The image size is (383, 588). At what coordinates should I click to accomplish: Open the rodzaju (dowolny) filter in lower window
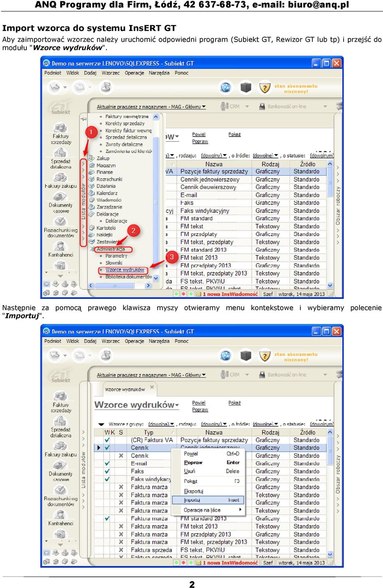click(x=214, y=424)
